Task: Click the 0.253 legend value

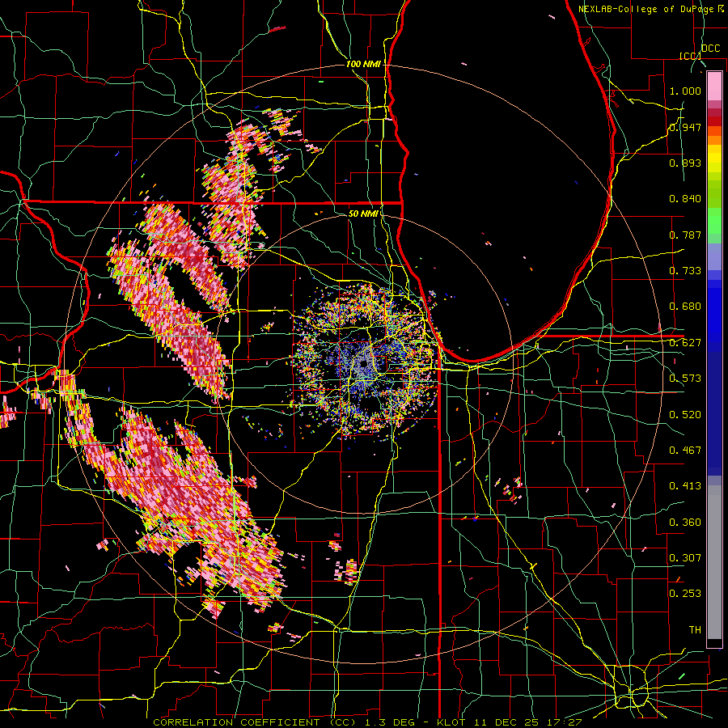Action: 685,594
